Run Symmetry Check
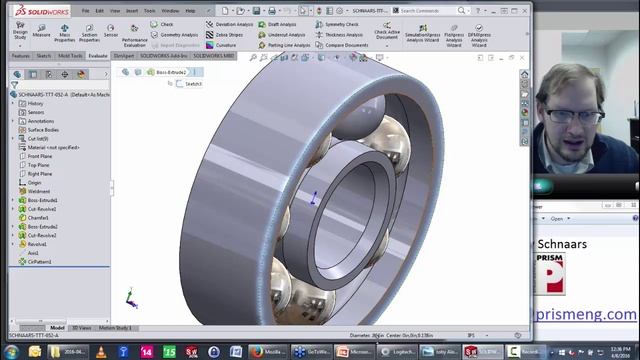Viewport: 640px width, 360px height. pos(337,24)
